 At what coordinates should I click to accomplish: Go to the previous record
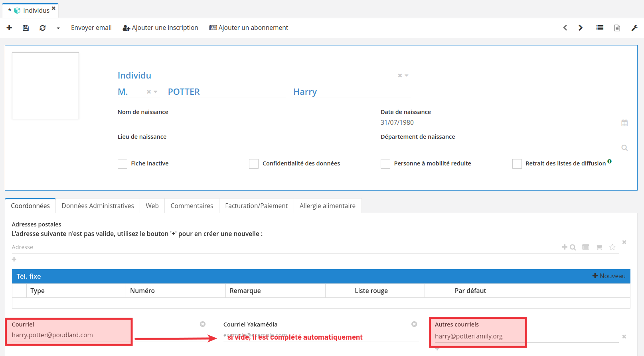click(x=565, y=28)
